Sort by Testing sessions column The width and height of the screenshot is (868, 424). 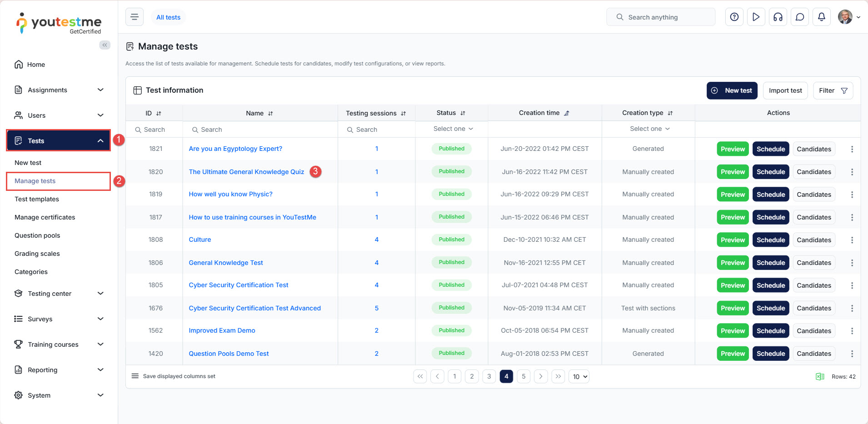403,113
